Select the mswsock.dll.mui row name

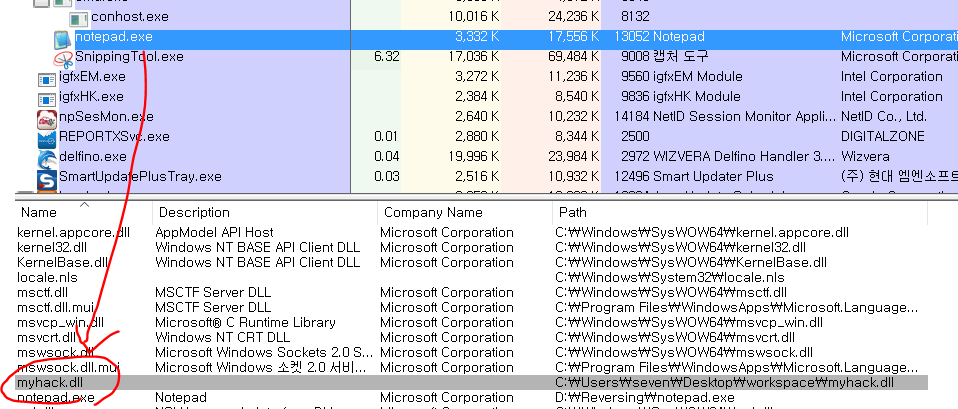coord(68,367)
